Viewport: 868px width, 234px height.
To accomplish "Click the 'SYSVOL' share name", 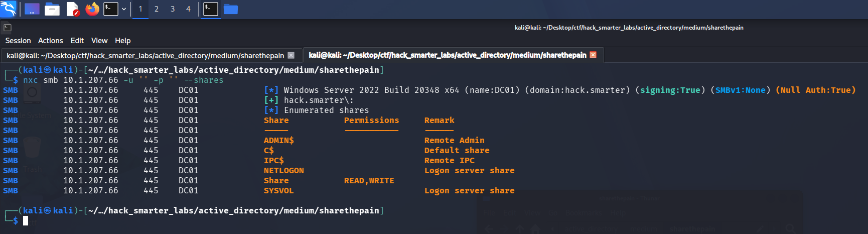I will [x=279, y=191].
